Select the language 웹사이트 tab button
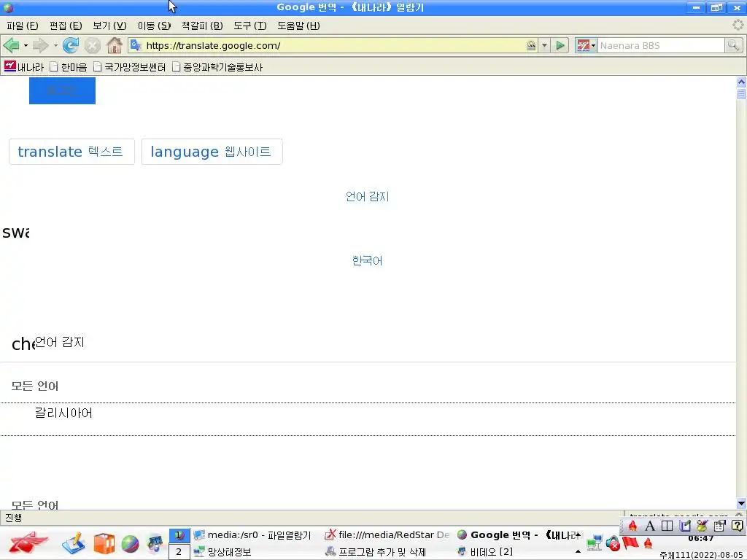This screenshot has width=747, height=560. (x=212, y=152)
